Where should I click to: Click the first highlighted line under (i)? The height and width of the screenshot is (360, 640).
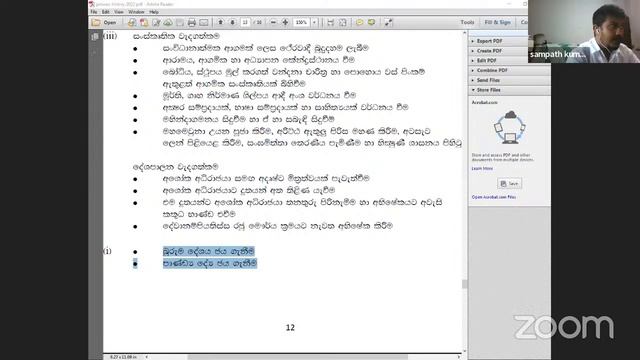(x=209, y=251)
